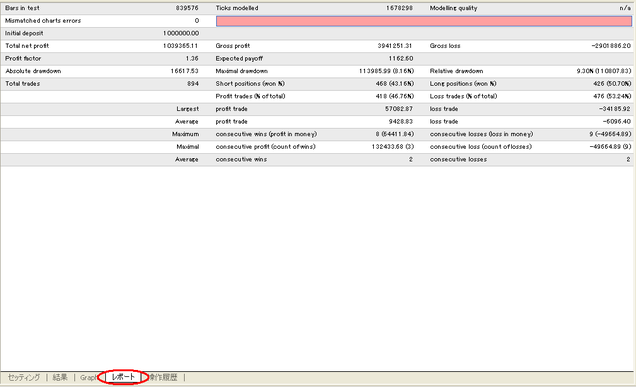The image size is (636, 387).
Task: Click 'Profit trades (% of total)' label
Action: coord(250,96)
